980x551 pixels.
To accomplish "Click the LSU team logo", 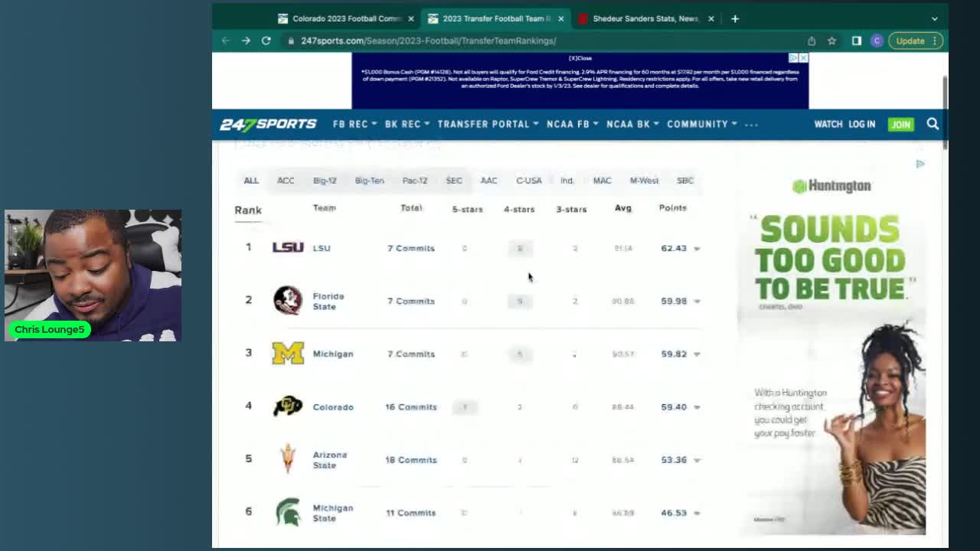I will point(288,247).
